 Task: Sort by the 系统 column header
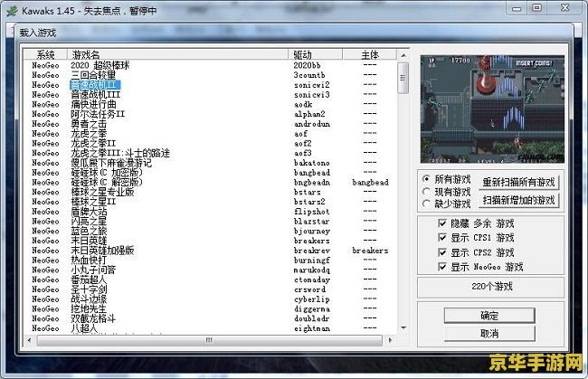coord(45,55)
